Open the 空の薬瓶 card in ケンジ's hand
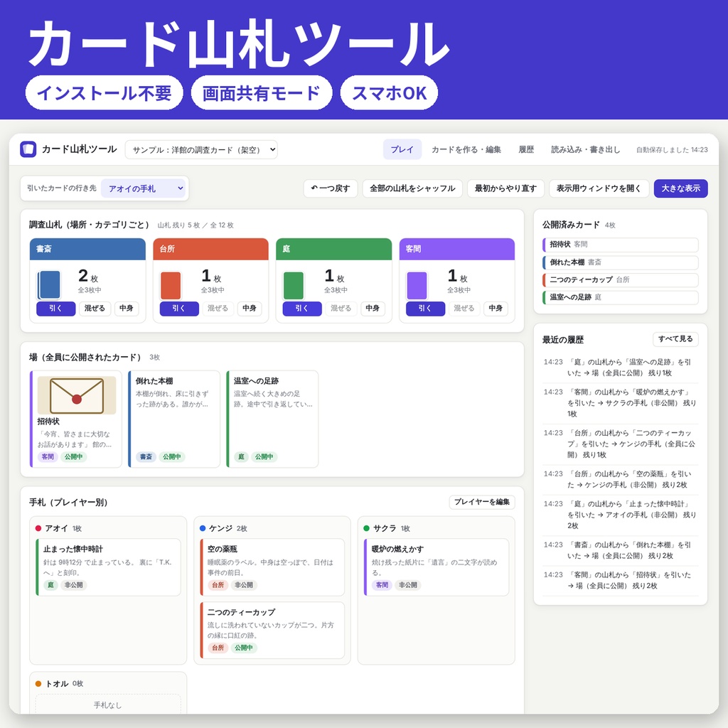This screenshot has height=728, width=728. point(272,567)
